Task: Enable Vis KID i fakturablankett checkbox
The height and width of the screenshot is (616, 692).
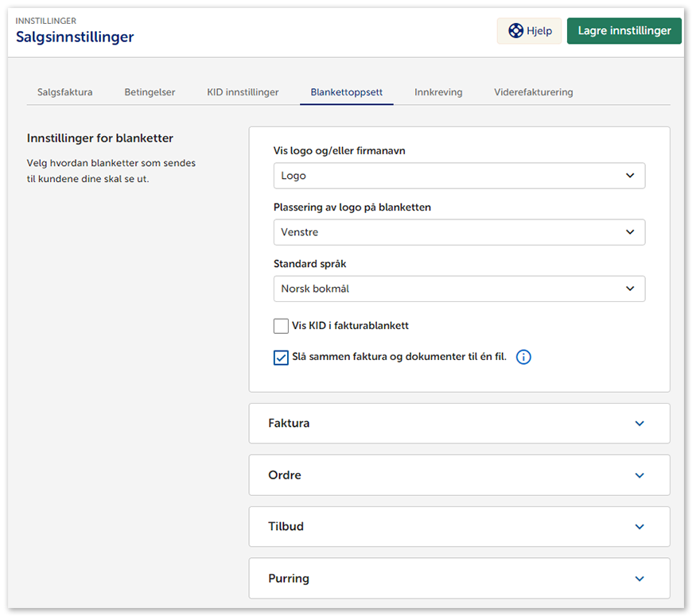Action: click(281, 326)
